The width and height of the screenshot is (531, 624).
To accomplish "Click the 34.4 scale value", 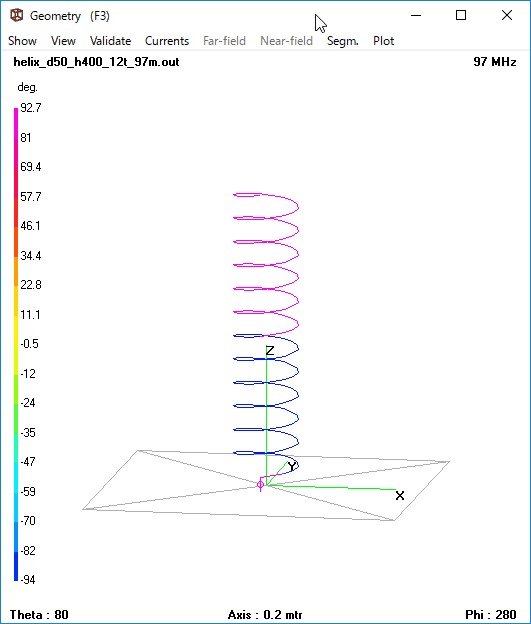I will tap(31, 255).
